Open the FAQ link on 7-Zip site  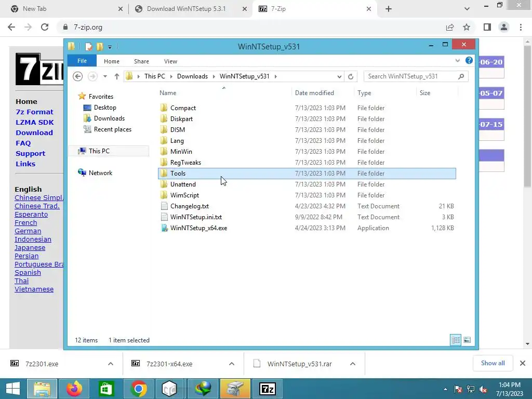click(23, 143)
